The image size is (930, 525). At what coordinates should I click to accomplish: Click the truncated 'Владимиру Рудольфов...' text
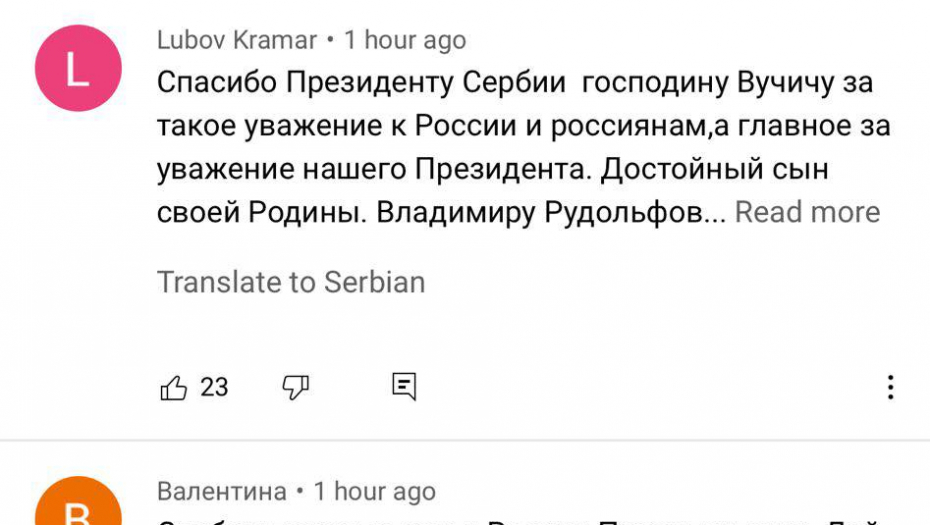point(550,212)
